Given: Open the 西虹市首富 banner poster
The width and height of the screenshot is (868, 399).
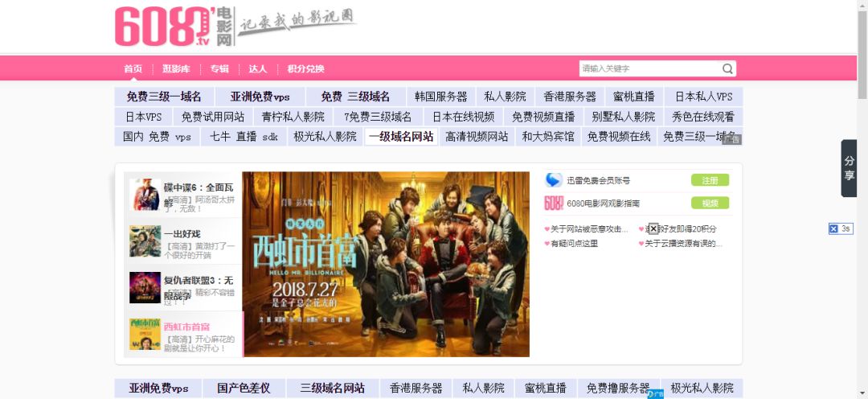Looking at the screenshot, I should 386,265.
